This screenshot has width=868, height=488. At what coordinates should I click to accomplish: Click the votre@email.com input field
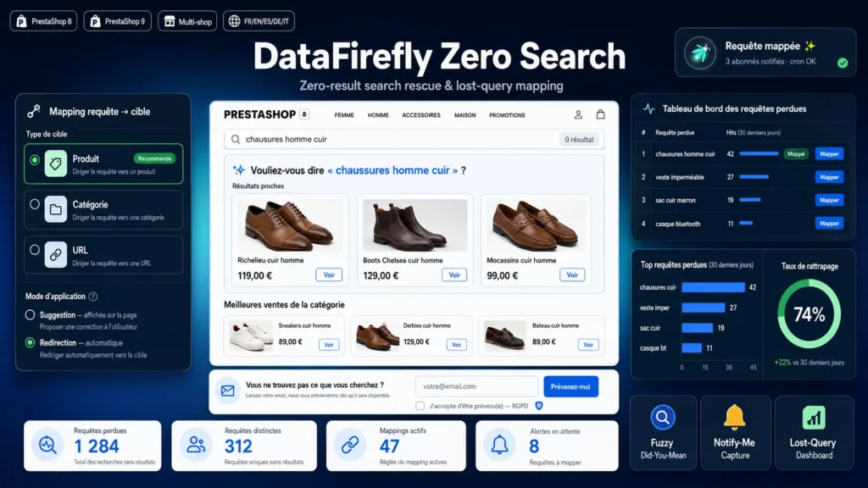click(476, 386)
